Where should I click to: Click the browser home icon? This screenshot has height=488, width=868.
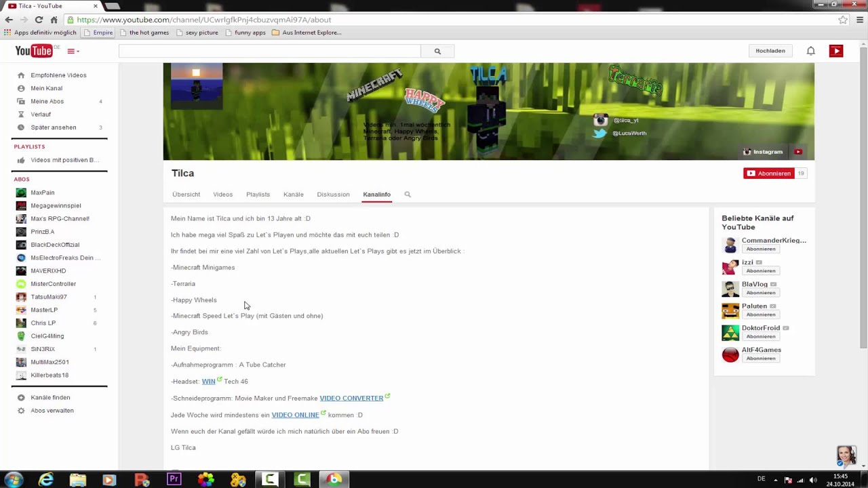pos(54,20)
